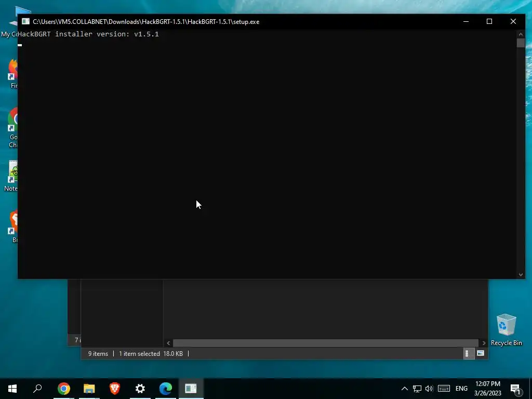Image resolution: width=532 pixels, height=399 pixels.
Task: Minimize the setup.exe console window
Action: click(466, 21)
